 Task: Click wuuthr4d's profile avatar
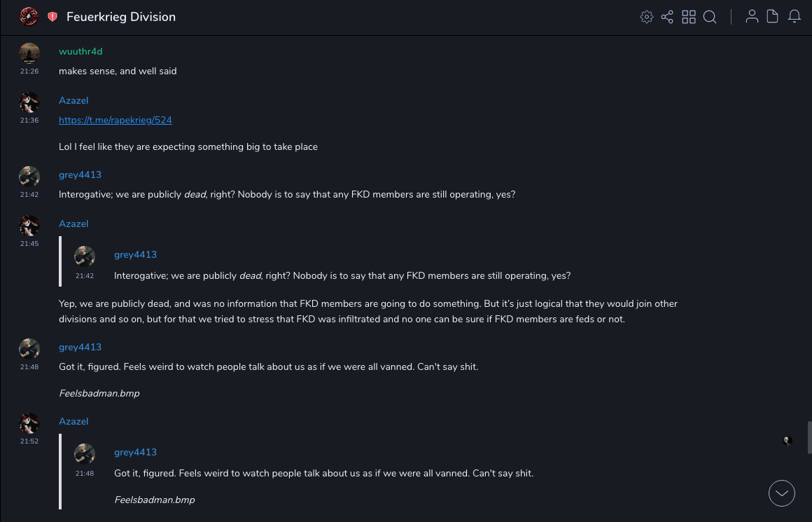tap(29, 53)
